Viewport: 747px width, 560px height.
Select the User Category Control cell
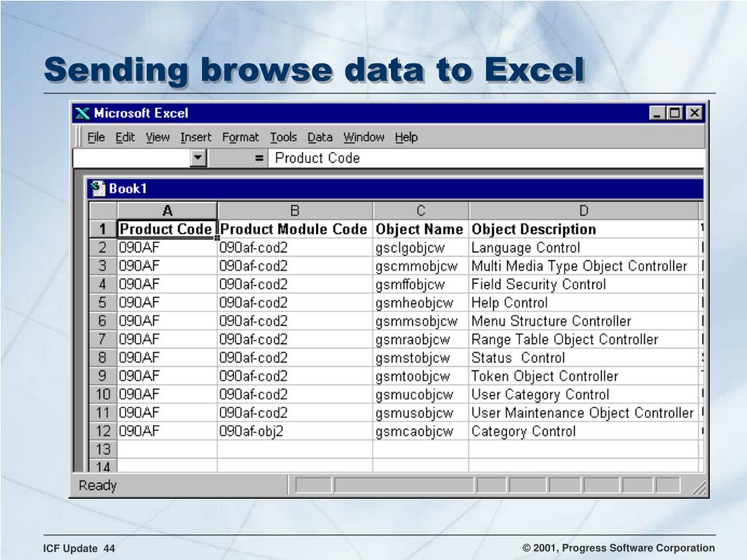click(x=584, y=394)
